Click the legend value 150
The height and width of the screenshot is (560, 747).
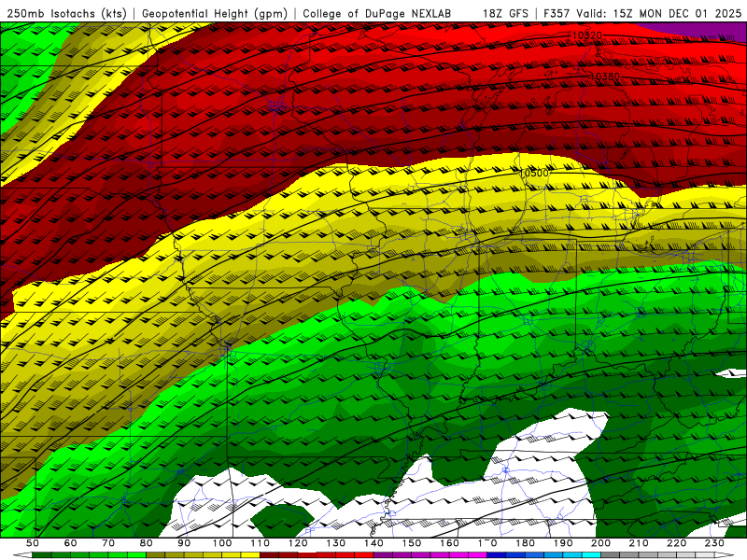pyautogui.click(x=412, y=543)
